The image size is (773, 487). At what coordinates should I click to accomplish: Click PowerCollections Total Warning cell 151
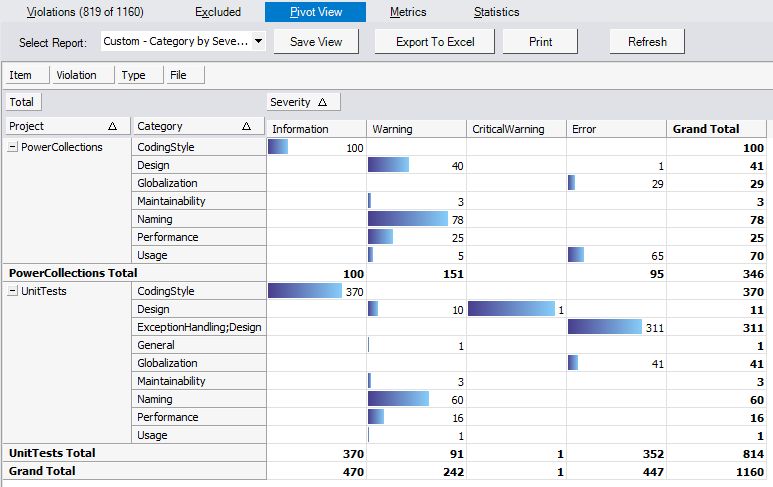pyautogui.click(x=417, y=273)
